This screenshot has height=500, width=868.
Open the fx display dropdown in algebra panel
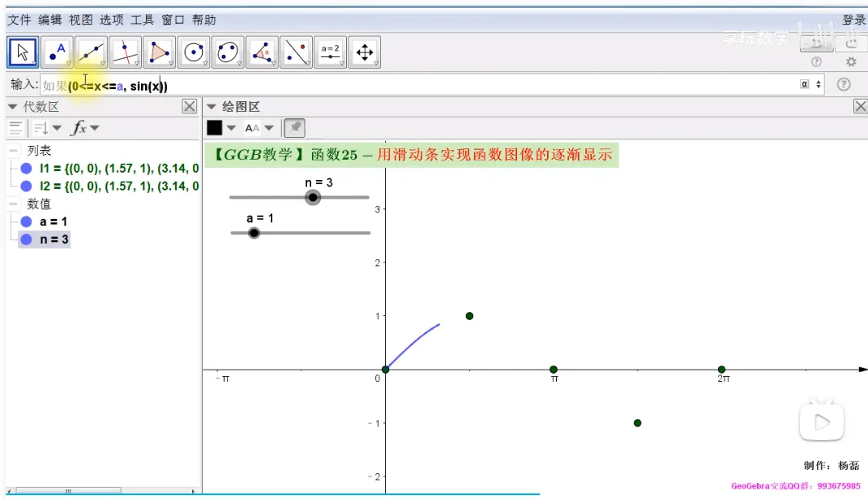tap(84, 128)
